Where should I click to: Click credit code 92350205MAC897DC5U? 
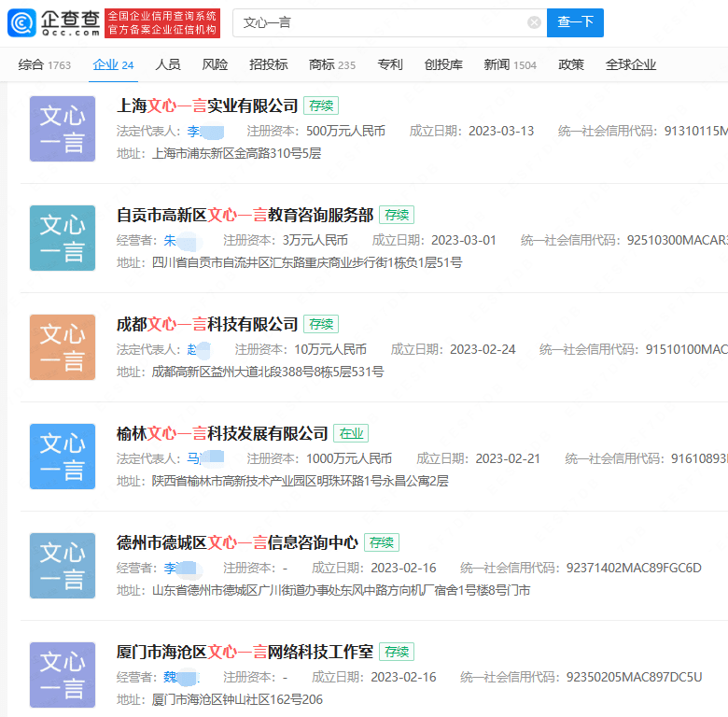click(x=634, y=677)
